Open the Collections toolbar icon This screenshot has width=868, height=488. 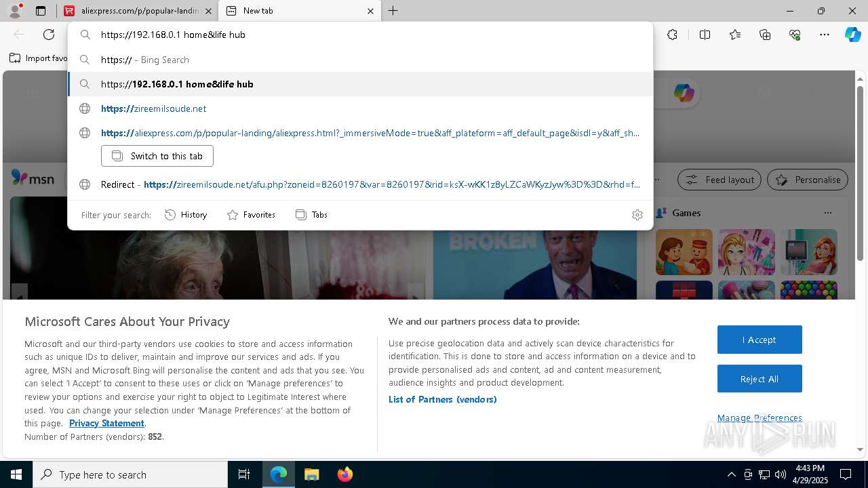click(765, 35)
